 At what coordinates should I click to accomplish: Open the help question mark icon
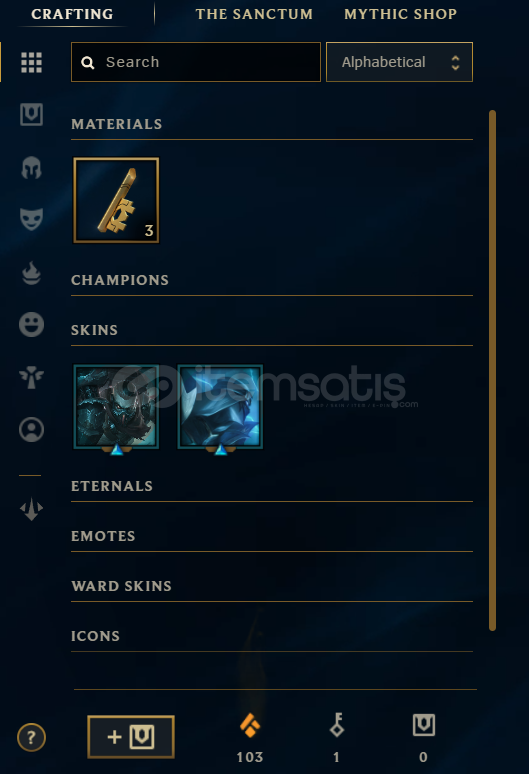(x=31, y=737)
